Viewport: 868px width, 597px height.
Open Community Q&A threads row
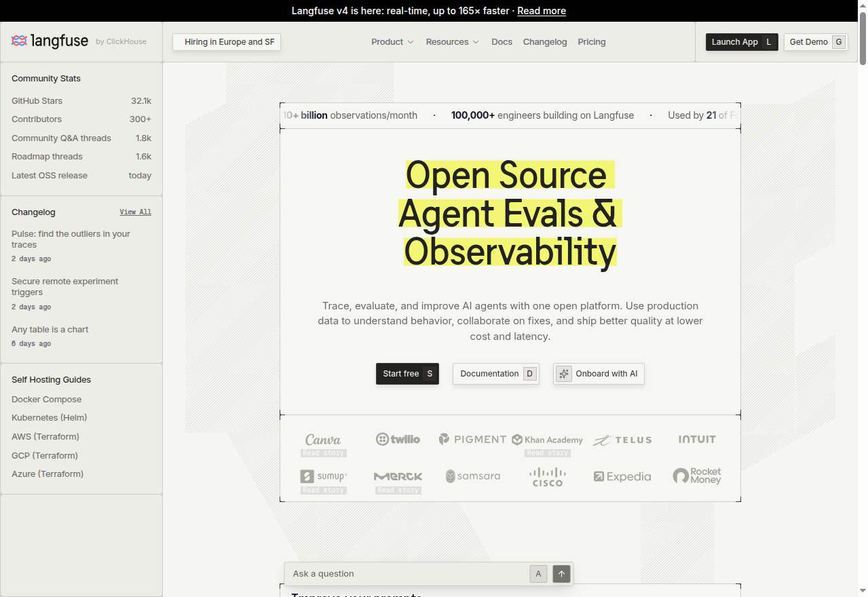click(81, 138)
